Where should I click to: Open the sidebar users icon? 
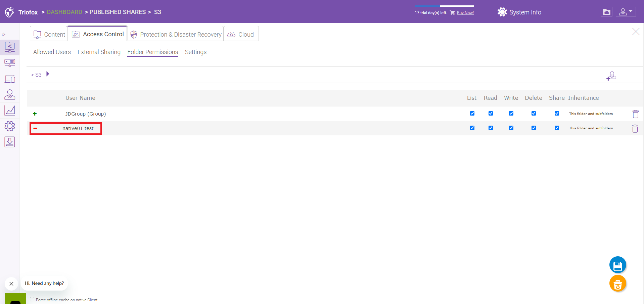tap(10, 94)
